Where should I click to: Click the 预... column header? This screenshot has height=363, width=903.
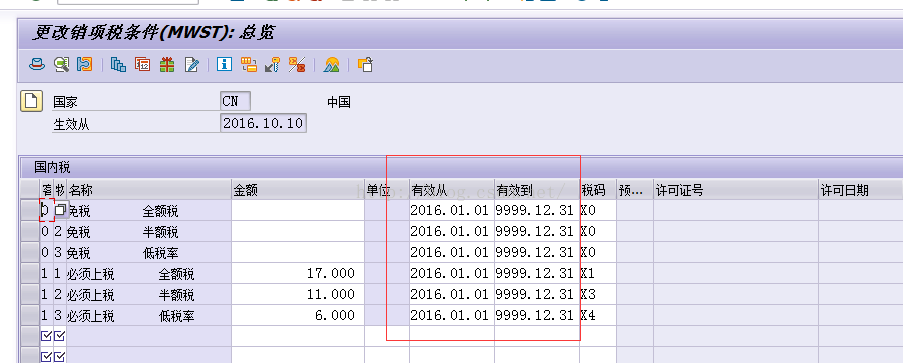coord(635,190)
